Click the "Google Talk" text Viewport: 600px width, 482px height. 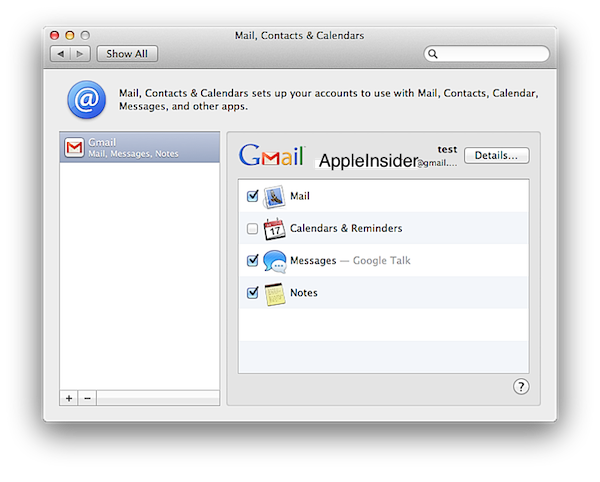coord(382,261)
